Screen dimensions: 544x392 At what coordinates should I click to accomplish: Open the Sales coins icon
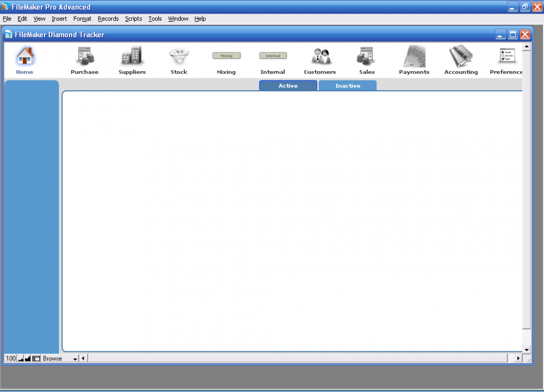tap(366, 56)
